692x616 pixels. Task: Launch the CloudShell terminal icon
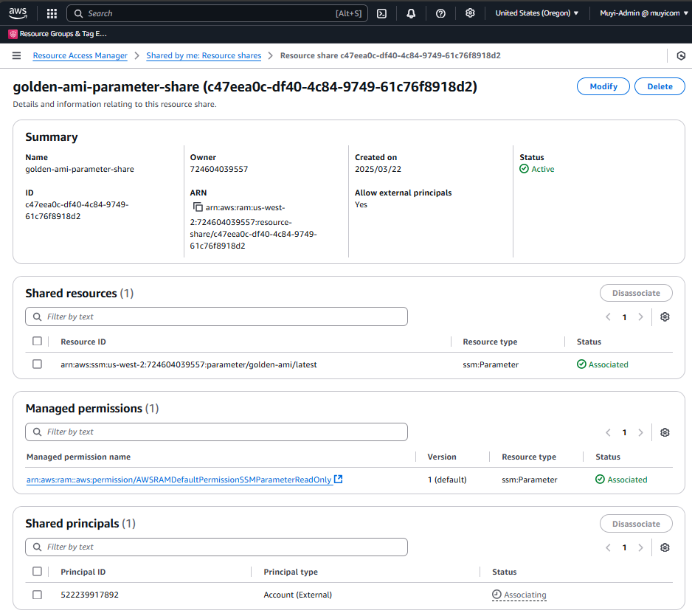381,14
